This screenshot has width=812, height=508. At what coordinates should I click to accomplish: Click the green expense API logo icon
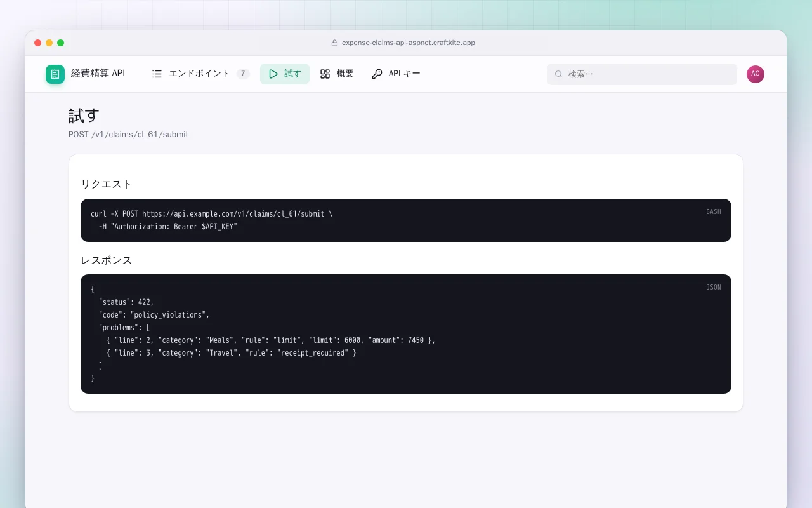pos(55,74)
